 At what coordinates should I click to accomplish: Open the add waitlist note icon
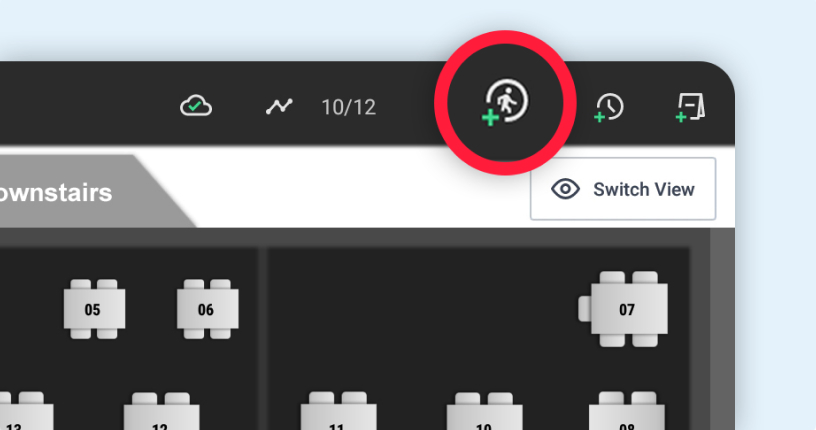coord(690,108)
